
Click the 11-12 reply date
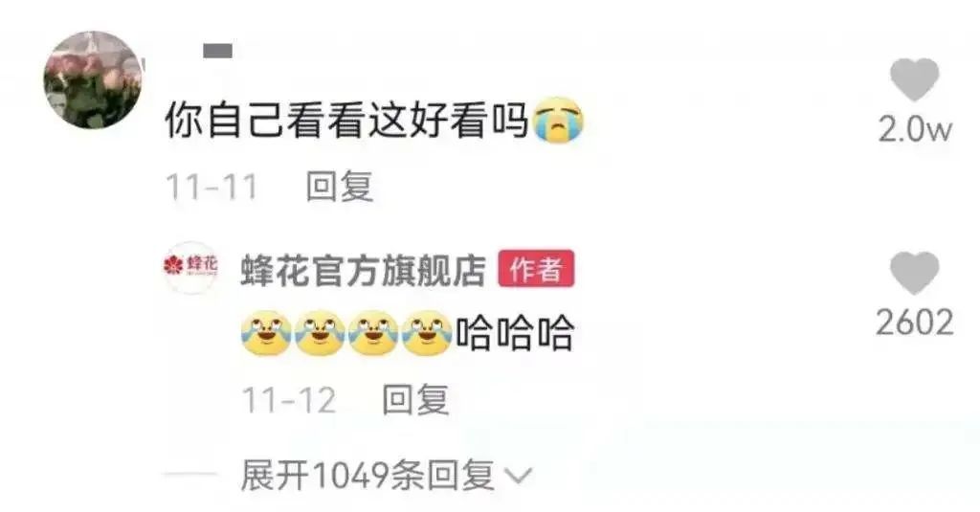point(289,401)
